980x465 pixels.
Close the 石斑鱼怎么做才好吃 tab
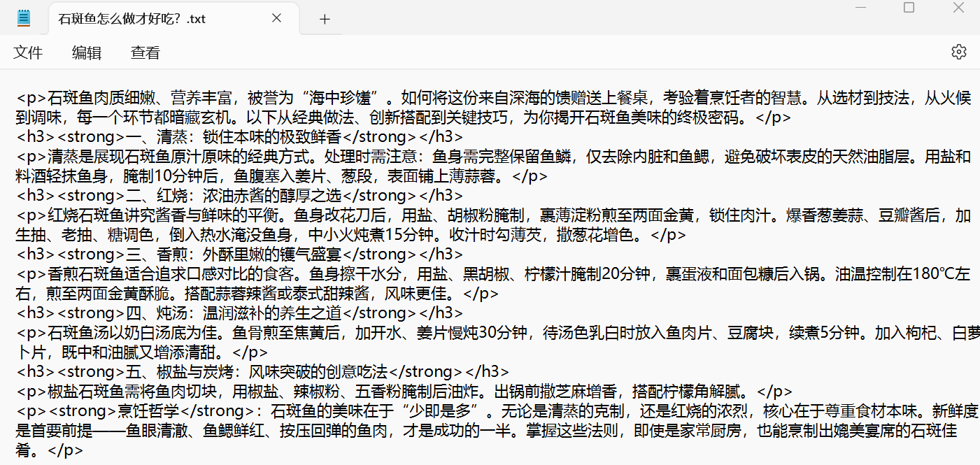276,19
